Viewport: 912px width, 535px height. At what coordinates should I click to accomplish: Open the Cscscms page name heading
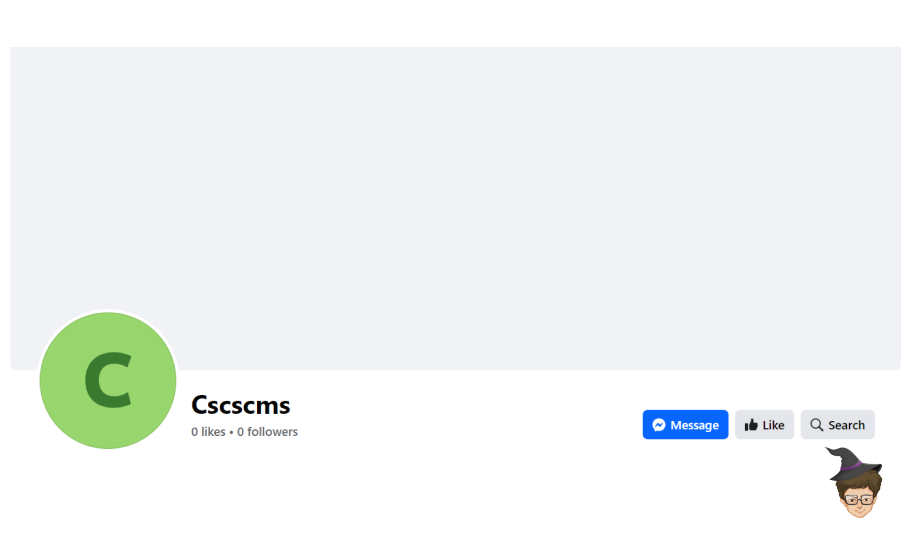click(x=240, y=405)
